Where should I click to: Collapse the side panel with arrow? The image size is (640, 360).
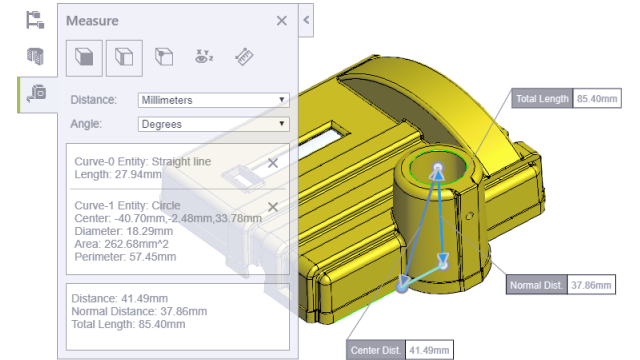point(306,20)
